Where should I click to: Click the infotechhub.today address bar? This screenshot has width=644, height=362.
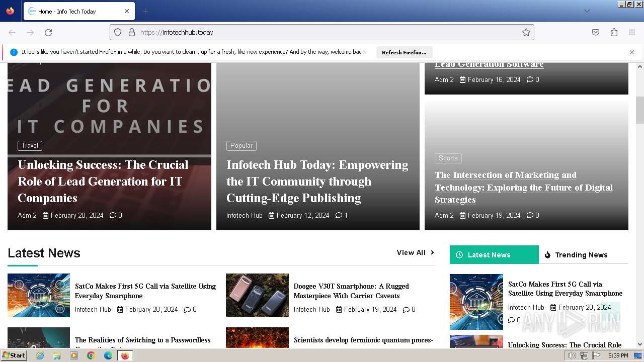[x=322, y=32]
